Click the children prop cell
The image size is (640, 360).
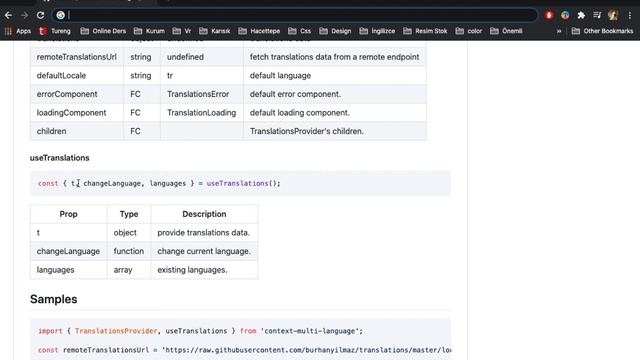tap(77, 131)
